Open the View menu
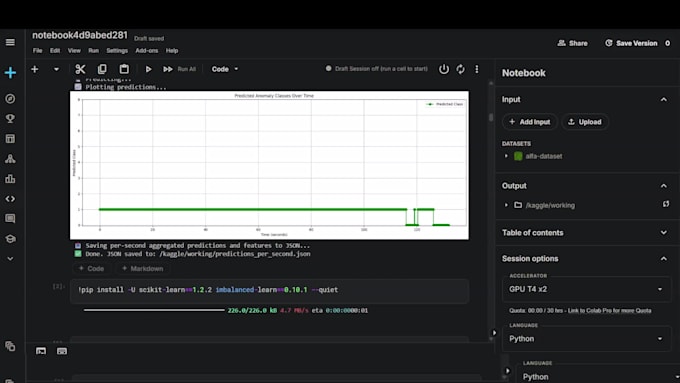Screen dimensions: 680x383 click(74, 51)
